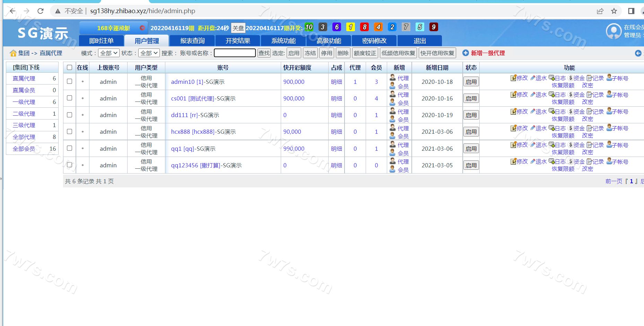Screen dimensions: 644x326
Task: Check the checkbox for admin10 row
Action: pos(69,81)
